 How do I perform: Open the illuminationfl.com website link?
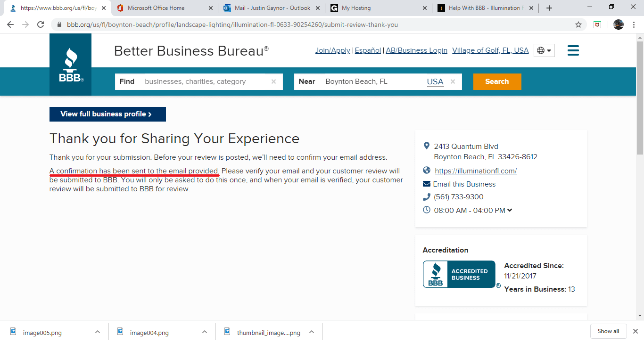point(476,171)
